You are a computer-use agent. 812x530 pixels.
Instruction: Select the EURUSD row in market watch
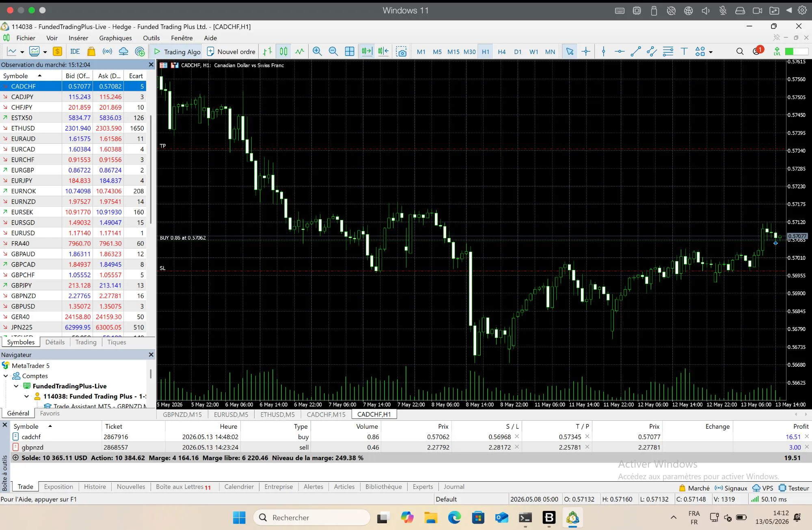(x=73, y=233)
